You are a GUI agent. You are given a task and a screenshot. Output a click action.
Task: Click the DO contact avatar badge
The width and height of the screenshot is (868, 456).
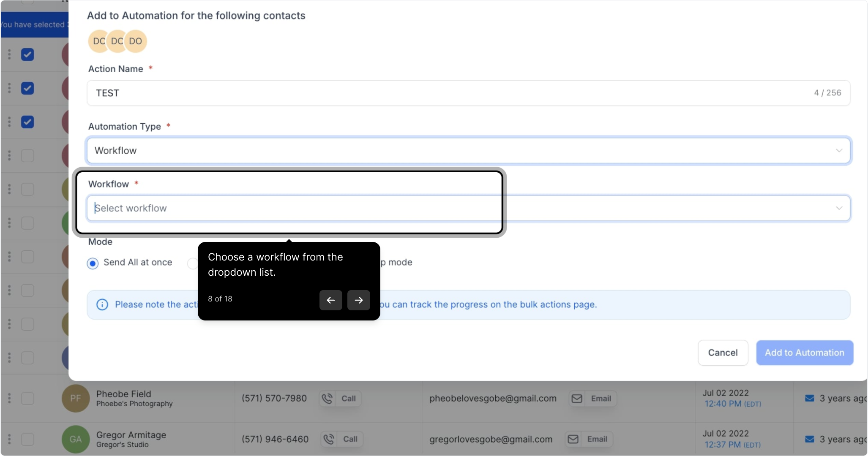pos(136,41)
